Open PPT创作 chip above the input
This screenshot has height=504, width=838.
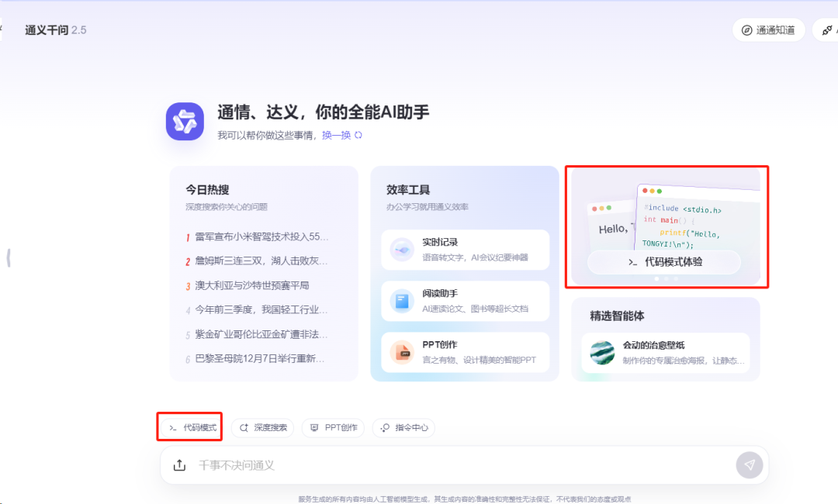[333, 428]
